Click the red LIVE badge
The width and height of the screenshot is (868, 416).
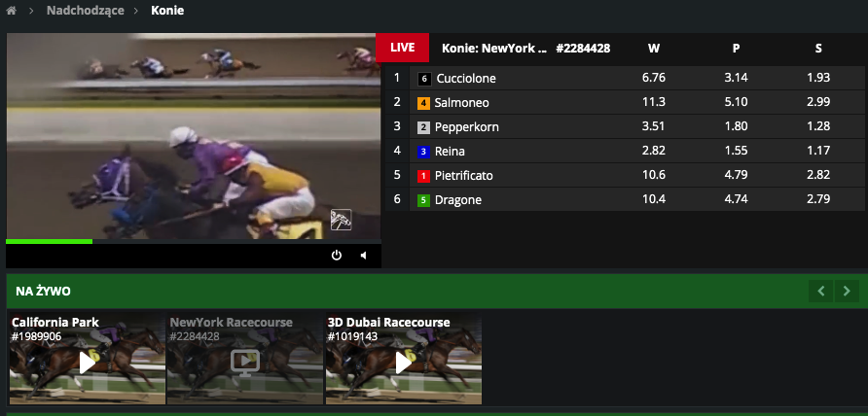pyautogui.click(x=402, y=47)
